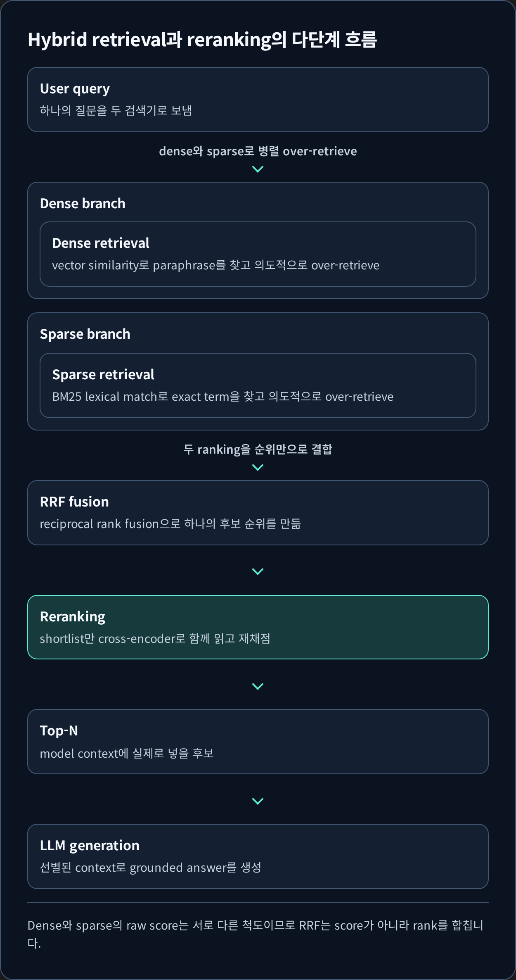The width and height of the screenshot is (516, 980).
Task: Select the highlighted Reranking card
Action: point(258,627)
